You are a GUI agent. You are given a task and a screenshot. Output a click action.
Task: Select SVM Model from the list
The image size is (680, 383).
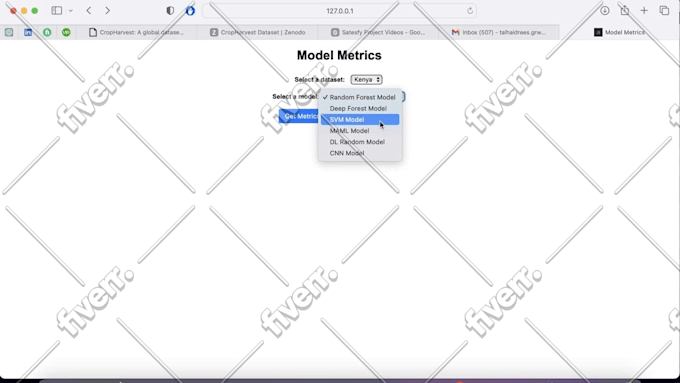click(360, 120)
